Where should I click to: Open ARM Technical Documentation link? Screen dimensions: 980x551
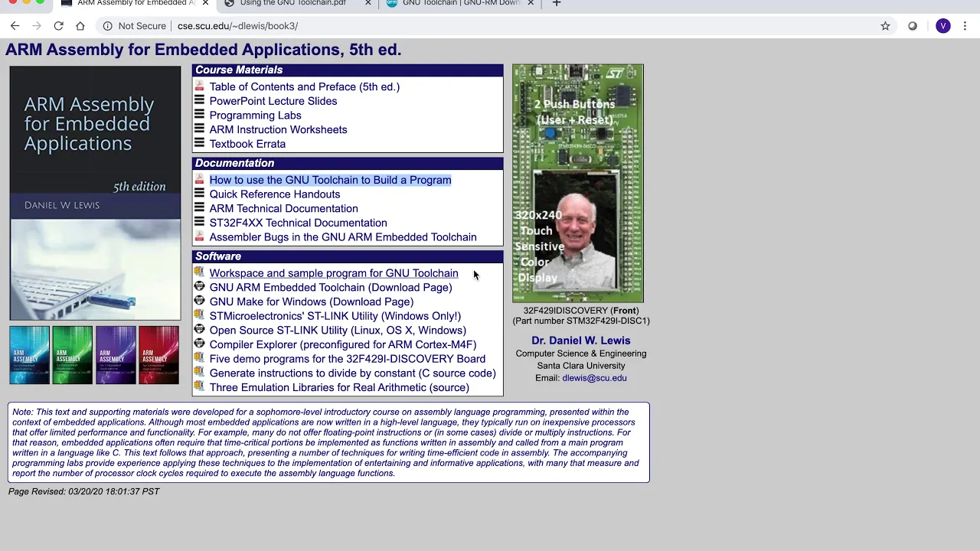click(284, 208)
